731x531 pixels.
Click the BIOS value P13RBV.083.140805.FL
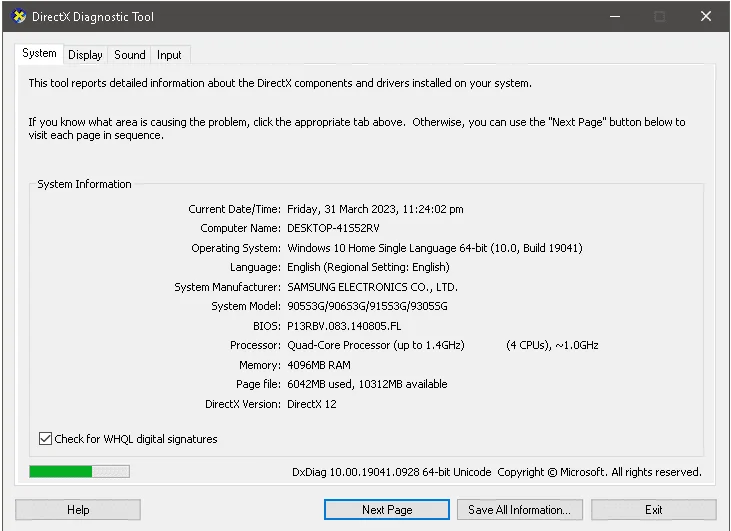[x=344, y=326]
